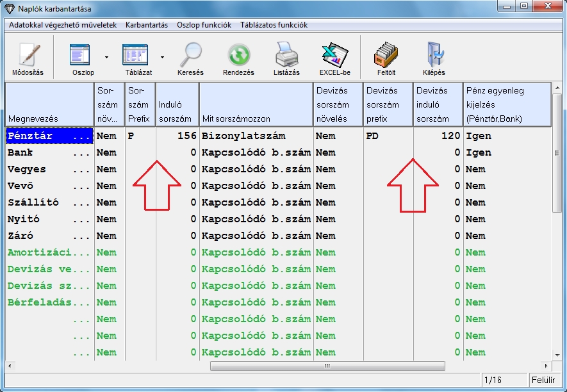This screenshot has height=392, width=567.
Task: Open the Oszlop funkciók menu
Action: (204, 25)
